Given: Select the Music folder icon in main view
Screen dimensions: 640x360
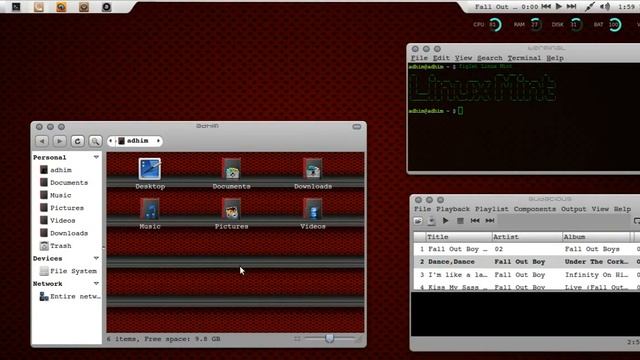Looking at the screenshot, I should 150,209.
